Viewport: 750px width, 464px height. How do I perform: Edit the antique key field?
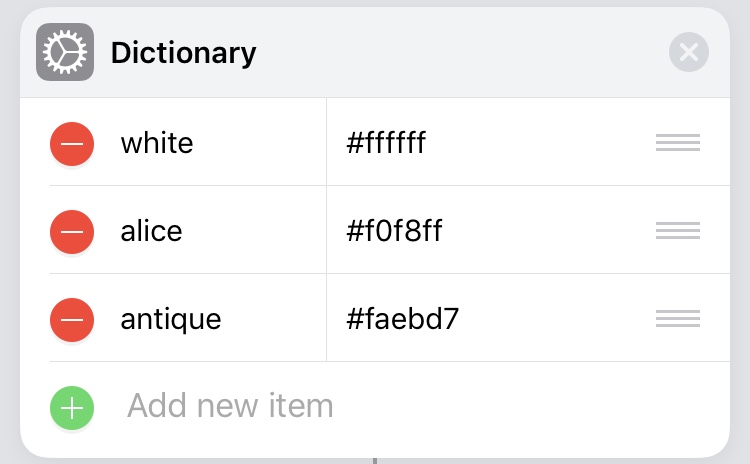click(171, 320)
